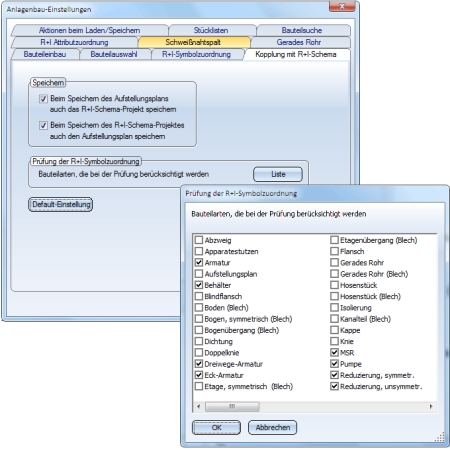
Task: Enable the Blindflansch checkbox
Action: click(x=199, y=296)
